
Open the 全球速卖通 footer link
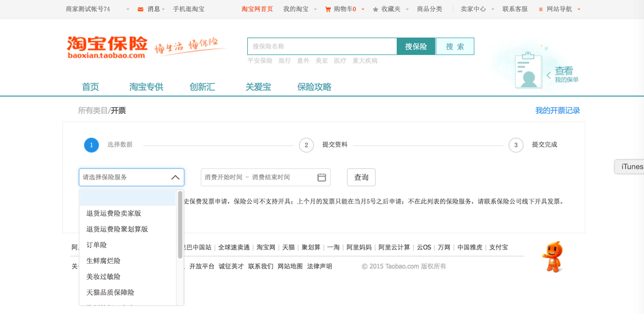point(234,248)
